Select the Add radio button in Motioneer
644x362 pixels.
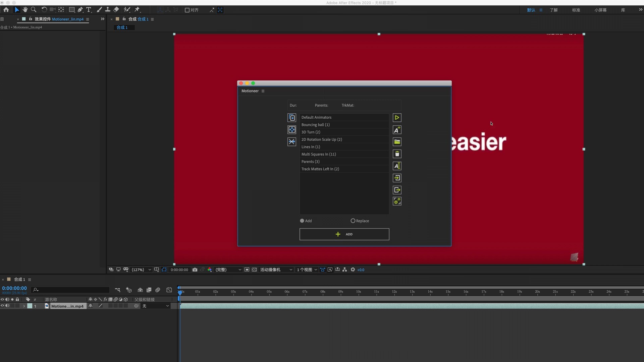coord(302,221)
